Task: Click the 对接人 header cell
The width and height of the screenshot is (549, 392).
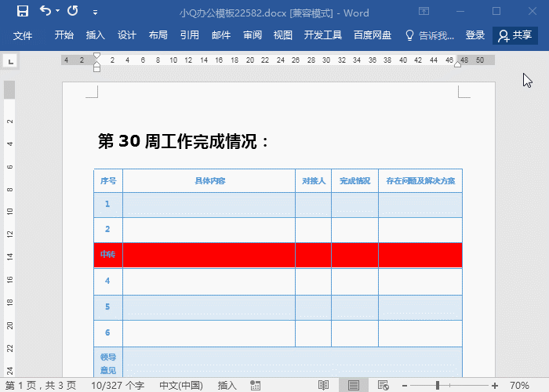Action: coord(314,181)
